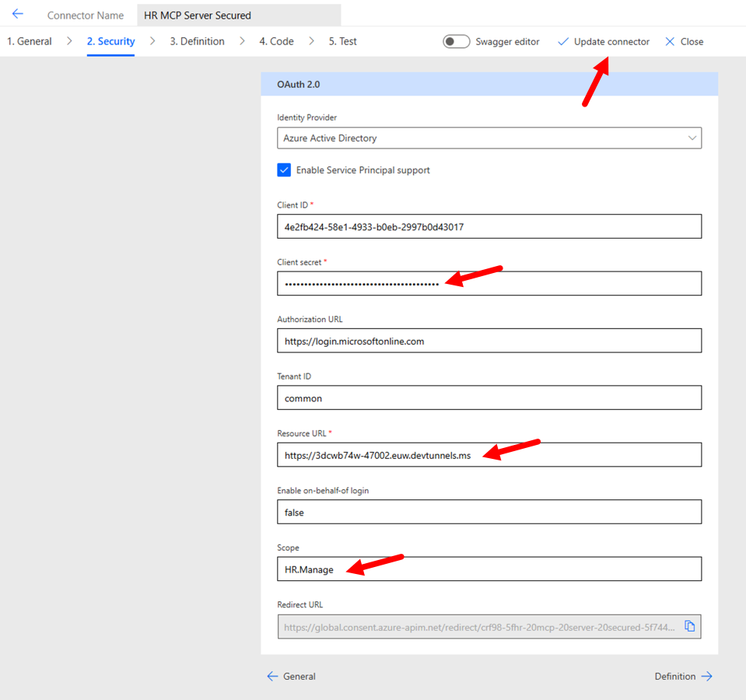Click the X icon next to Close
Viewport: 746px width, 700px height.
671,41
